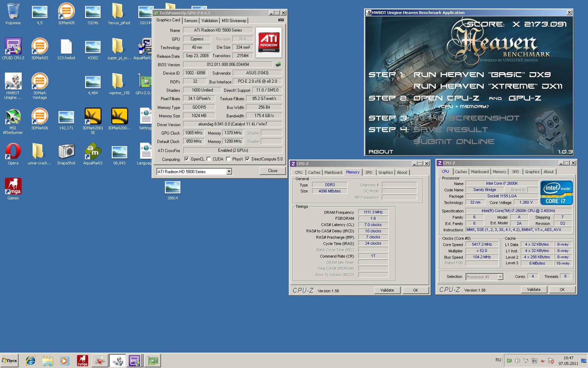The width and height of the screenshot is (588, 368).
Task: Launch 3DMark2001 SE shortcut
Action: point(93,121)
